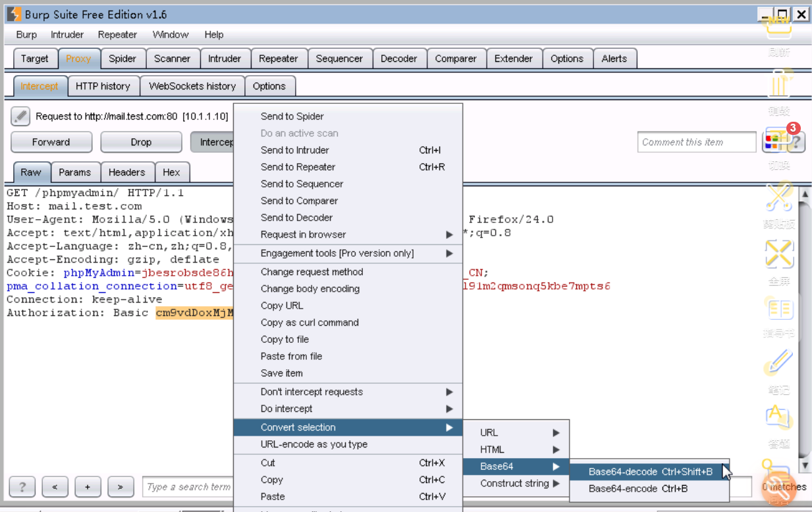This screenshot has width=812, height=512.
Task: Expand the HTML conversion submenu
Action: 516,449
